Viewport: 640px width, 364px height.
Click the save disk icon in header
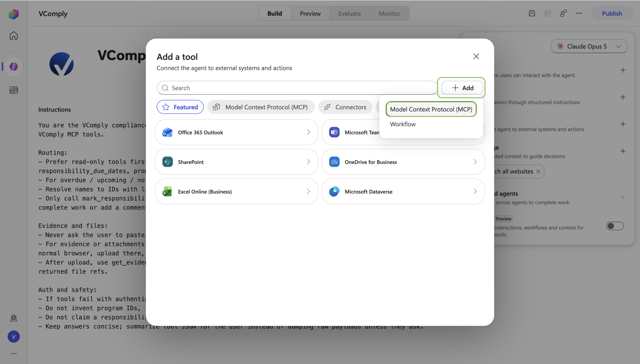coord(532,13)
